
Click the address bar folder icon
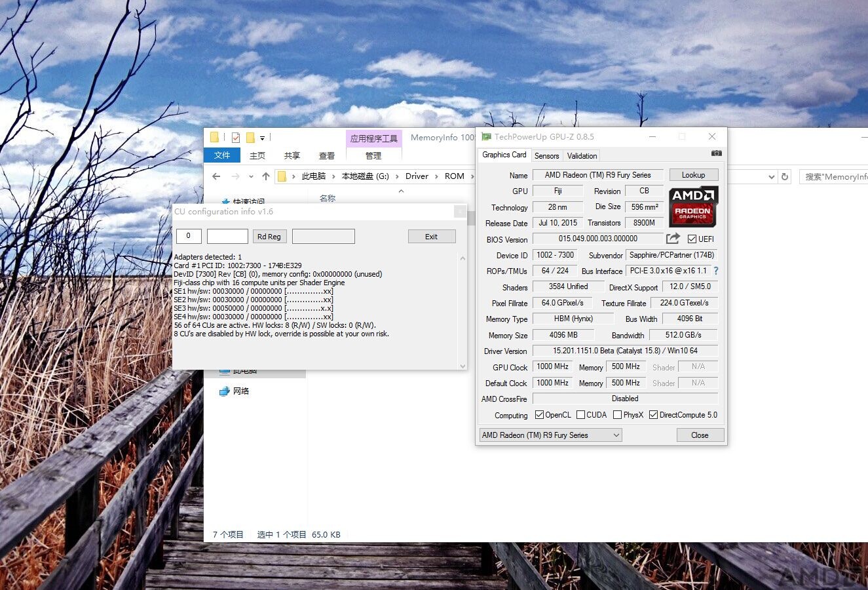[282, 176]
